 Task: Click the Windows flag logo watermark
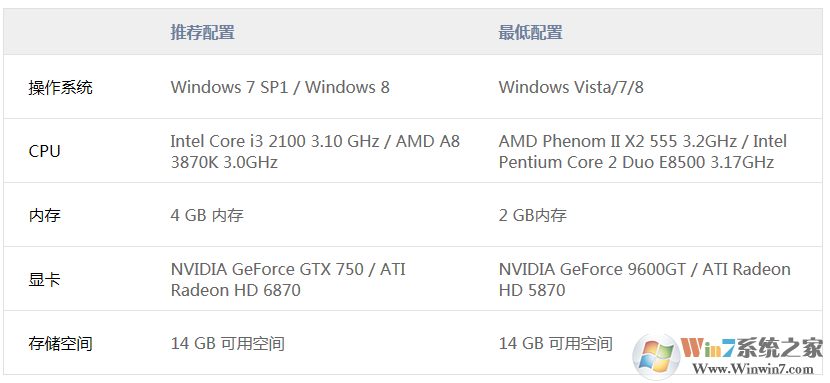pyautogui.click(x=656, y=356)
